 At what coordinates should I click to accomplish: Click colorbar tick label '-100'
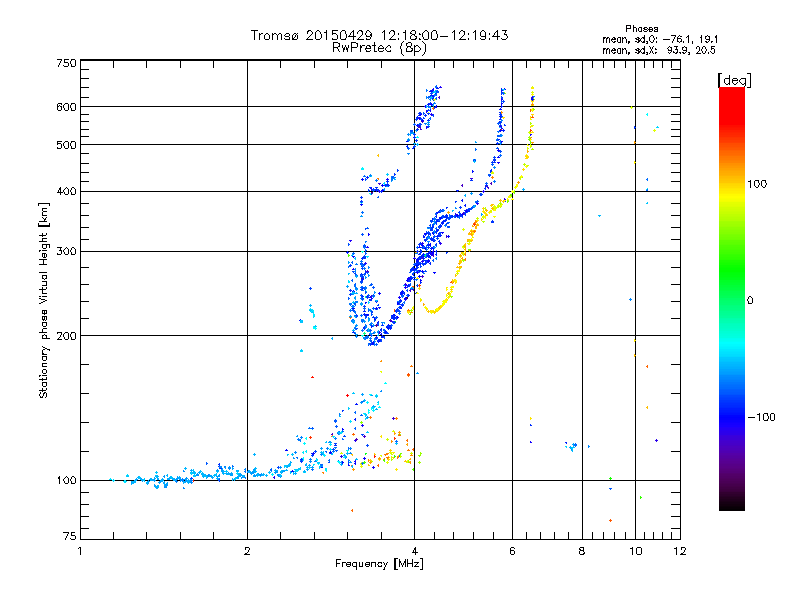tap(762, 417)
